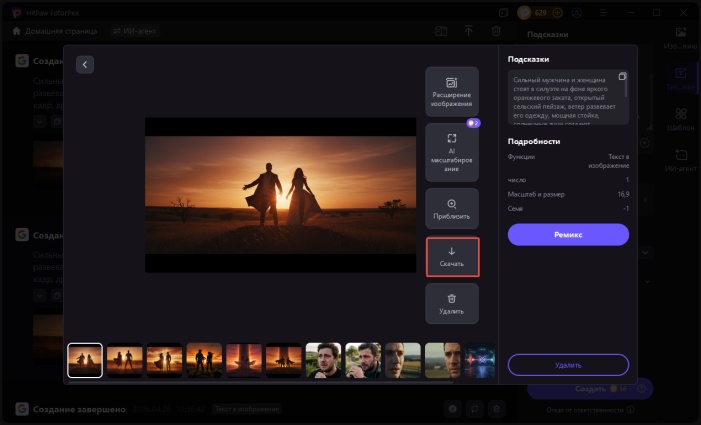Pick the third silhouette thumbnail

coord(164,360)
